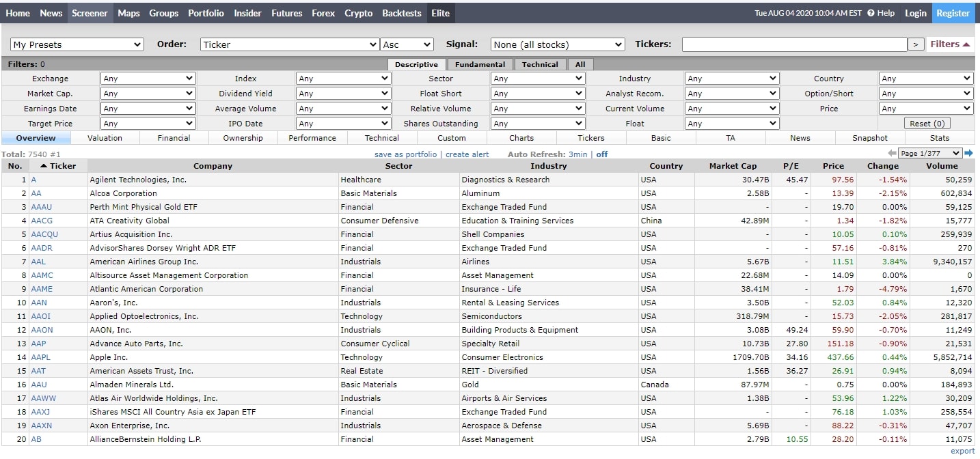Open the Index filter dropdown

[x=343, y=79]
